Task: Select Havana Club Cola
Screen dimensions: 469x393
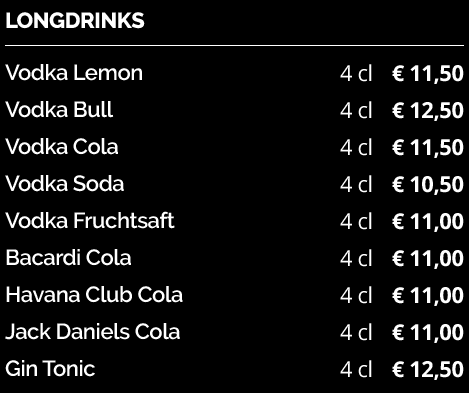Action: 94,295
